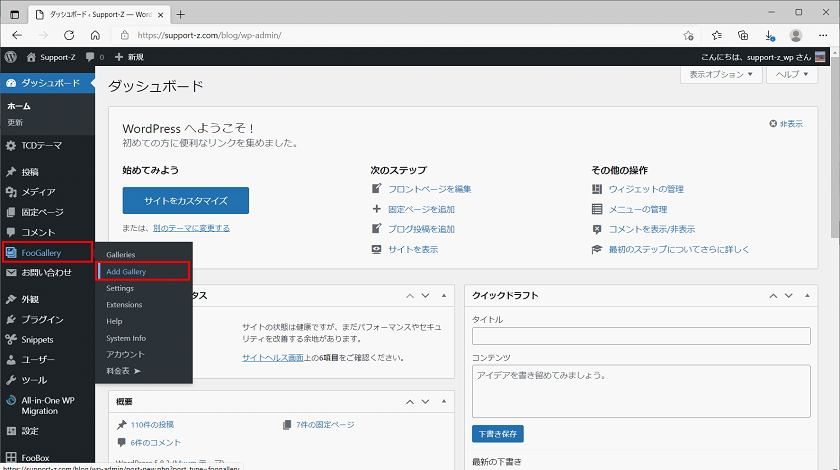The height and width of the screenshot is (470, 840).
Task: Expand the 表示オプション screen options dropdown
Action: (x=722, y=75)
